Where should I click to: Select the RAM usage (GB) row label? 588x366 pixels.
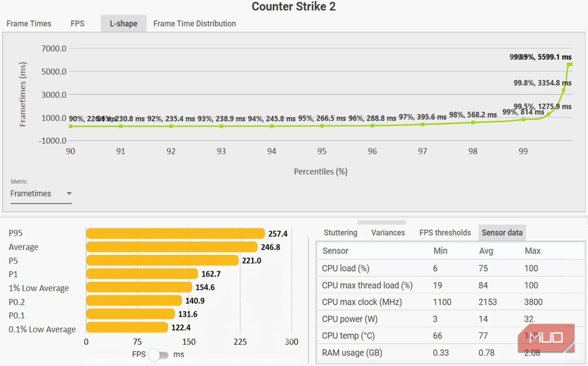click(352, 353)
